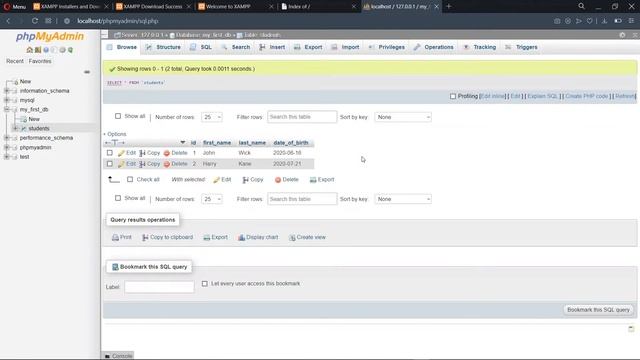Image resolution: width=640 pixels, height=360 pixels.
Task: Click the bookmark Label input field
Action: (159, 287)
